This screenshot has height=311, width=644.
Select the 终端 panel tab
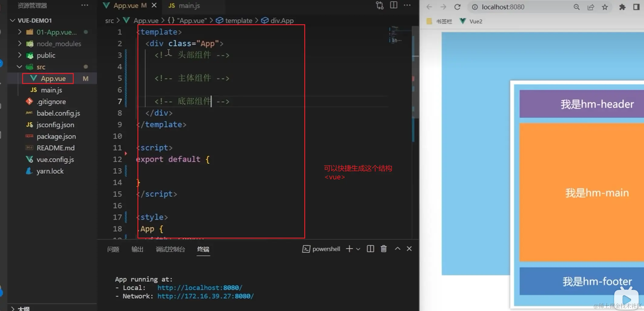pyautogui.click(x=203, y=249)
